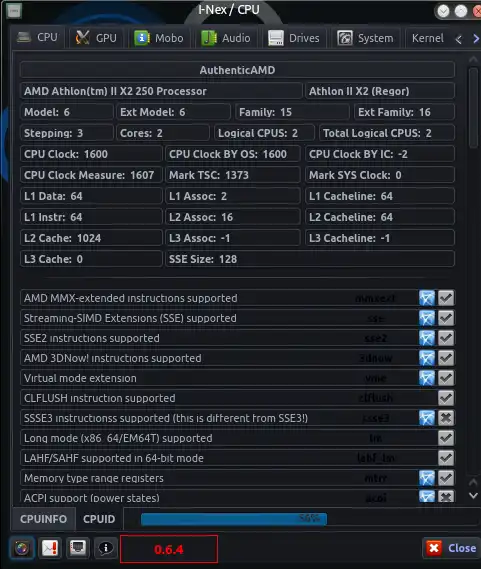Toggle checkbox for Virtual mode extension
The image size is (481, 569).
coord(446,378)
